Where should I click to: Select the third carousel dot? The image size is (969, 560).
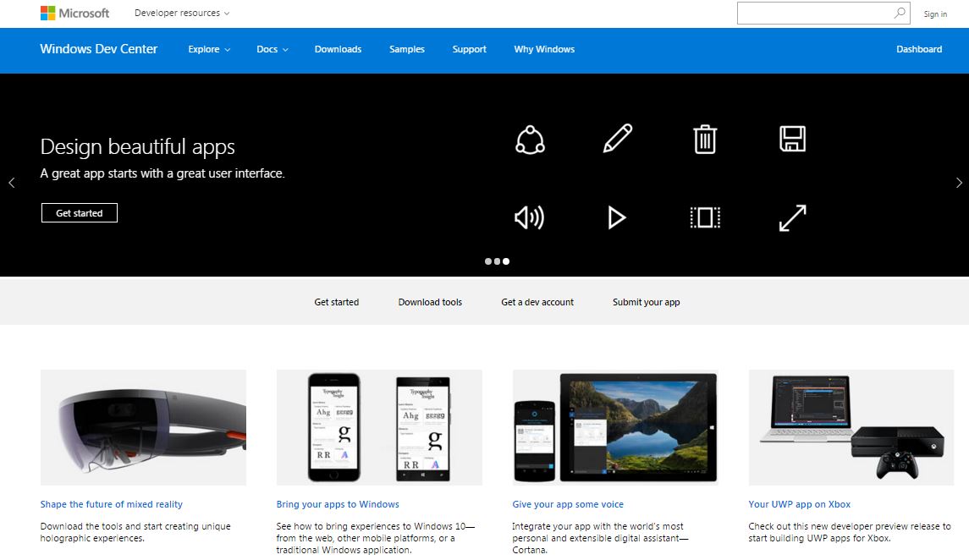pos(506,261)
